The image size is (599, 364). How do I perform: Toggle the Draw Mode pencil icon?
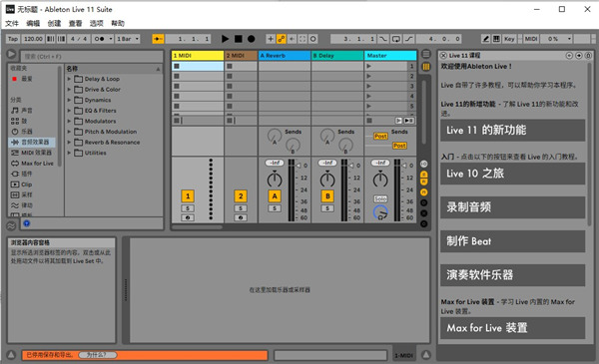pyautogui.click(x=485, y=39)
